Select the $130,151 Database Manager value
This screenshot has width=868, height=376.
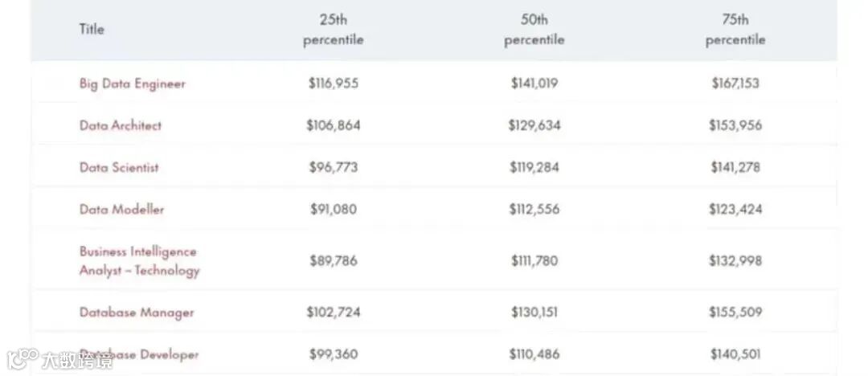(x=534, y=312)
